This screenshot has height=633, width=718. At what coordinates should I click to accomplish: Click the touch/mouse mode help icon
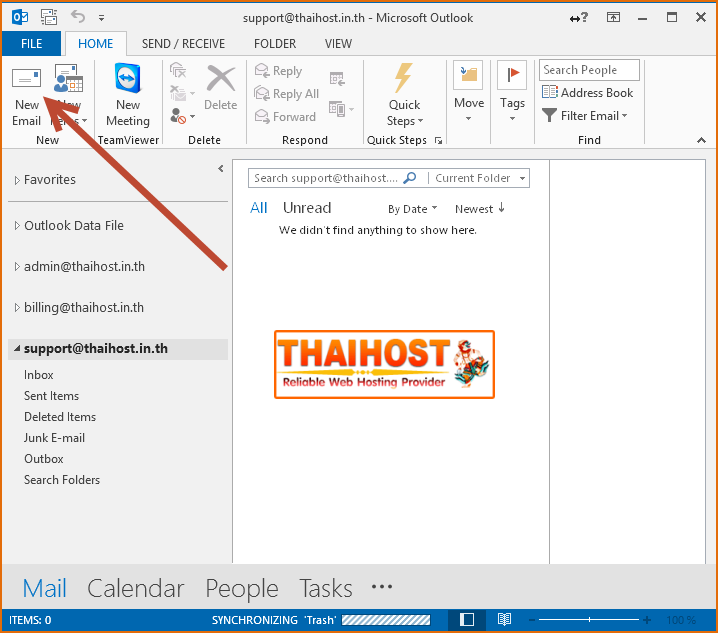(578, 18)
